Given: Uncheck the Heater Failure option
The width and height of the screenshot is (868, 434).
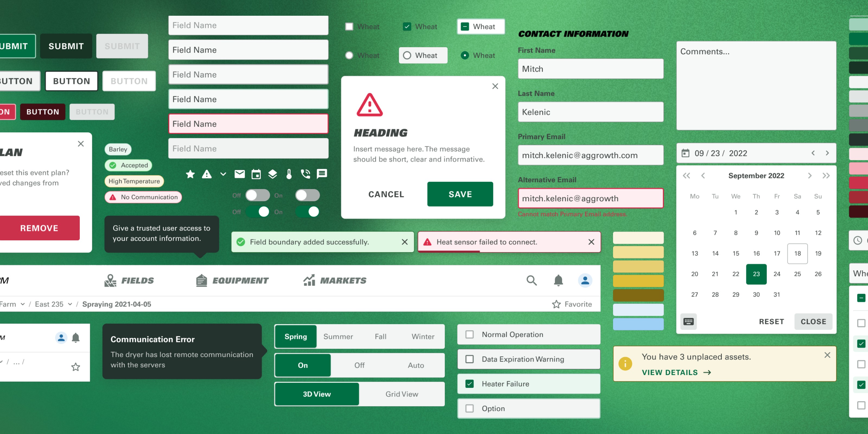Looking at the screenshot, I should click(x=469, y=384).
